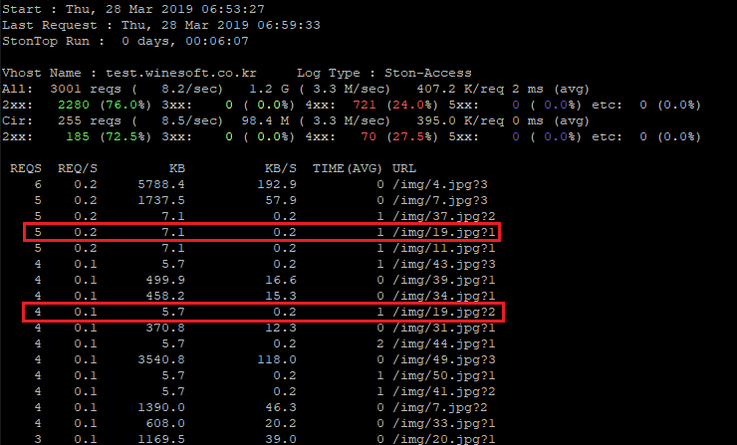Screen dimensions: 737x445
Task: Click KB/S value 16.6
Action: tap(281, 280)
